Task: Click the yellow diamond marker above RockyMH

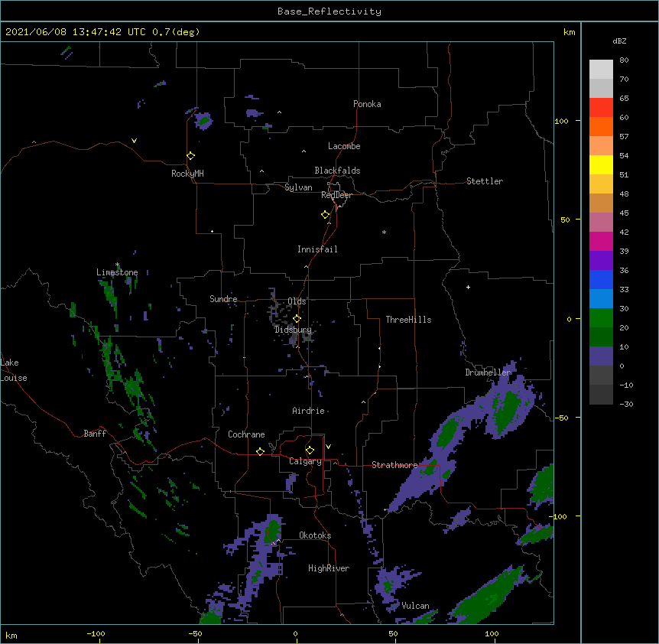Action: tap(190, 156)
